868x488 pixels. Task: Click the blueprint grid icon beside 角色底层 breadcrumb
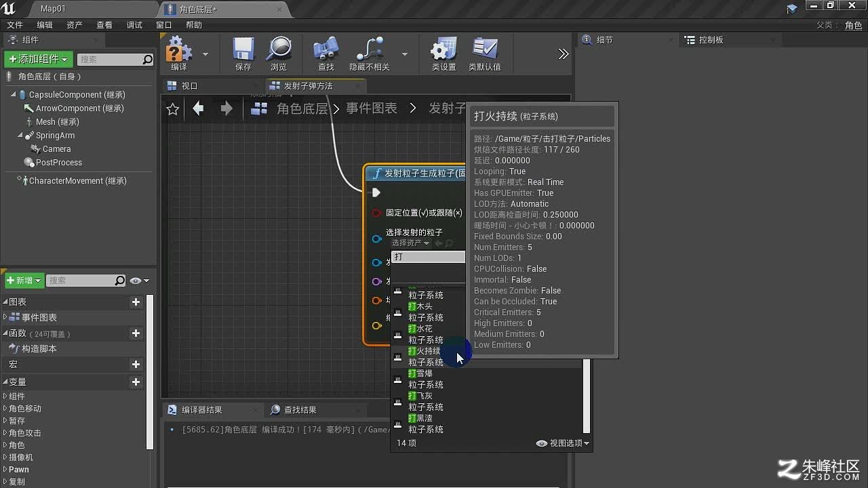tap(260, 108)
